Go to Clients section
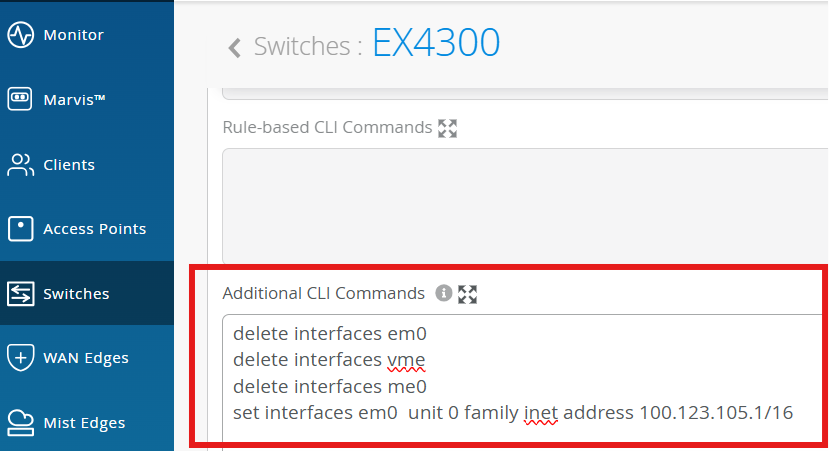 tap(69, 164)
